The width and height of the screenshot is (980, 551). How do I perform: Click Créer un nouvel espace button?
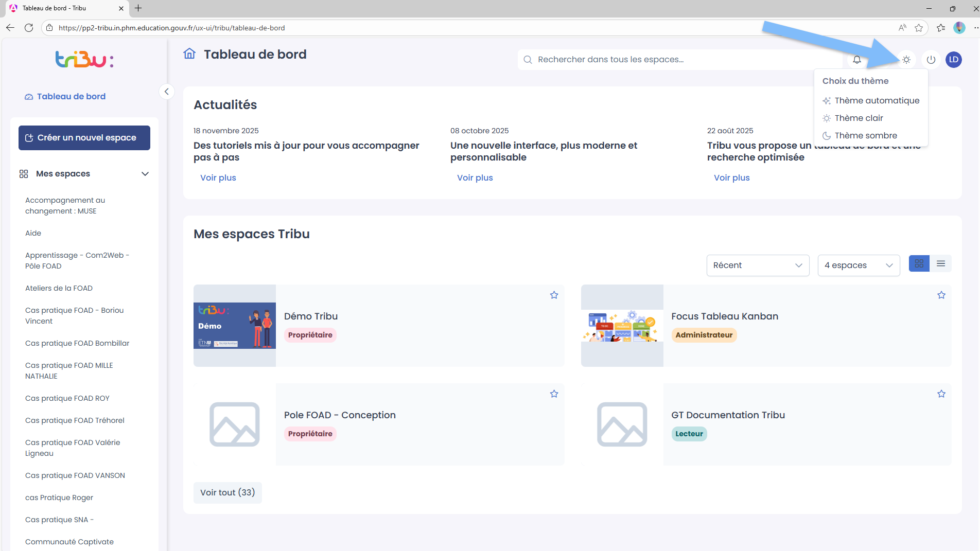click(84, 138)
